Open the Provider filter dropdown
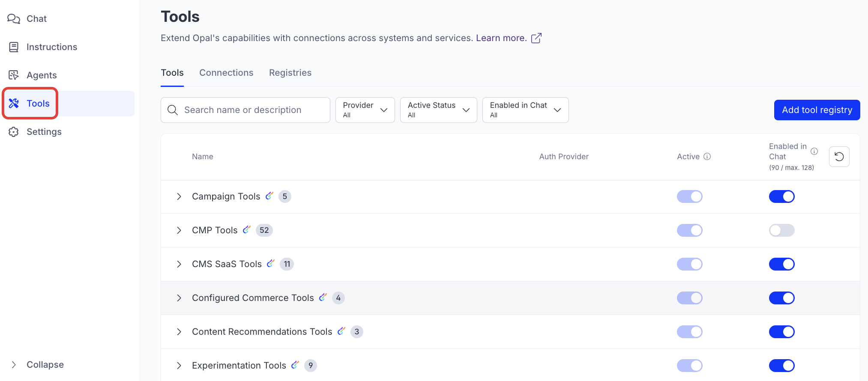 [x=365, y=110]
